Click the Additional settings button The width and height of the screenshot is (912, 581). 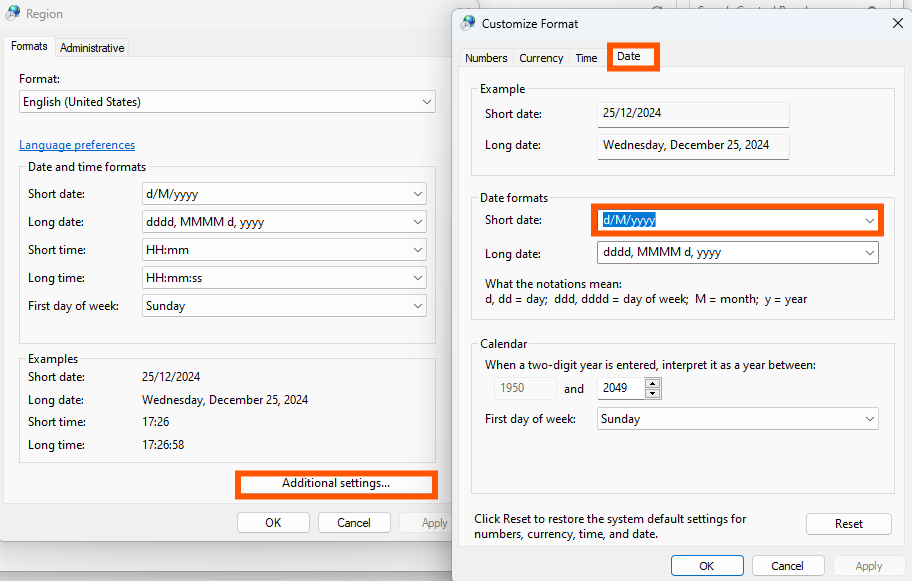[x=336, y=483]
